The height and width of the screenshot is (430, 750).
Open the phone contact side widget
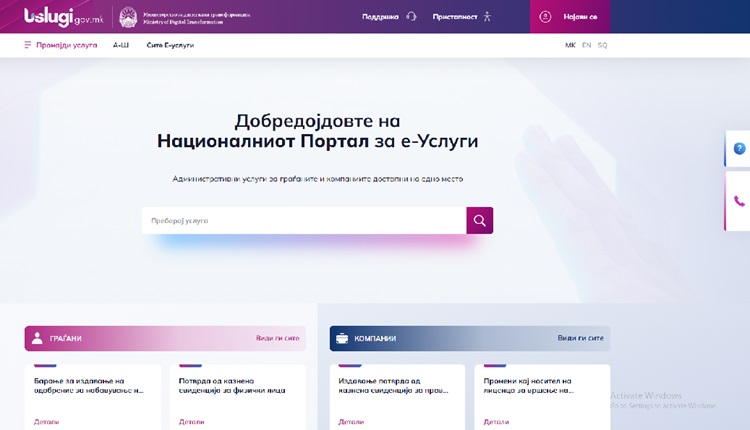(x=739, y=201)
